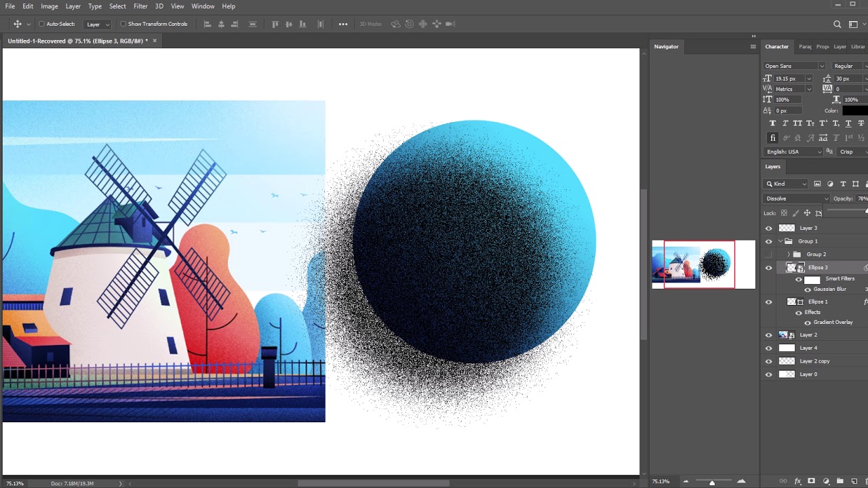Viewport: 868px width, 488px height.
Task: Click the align left edges icon
Action: 208,24
